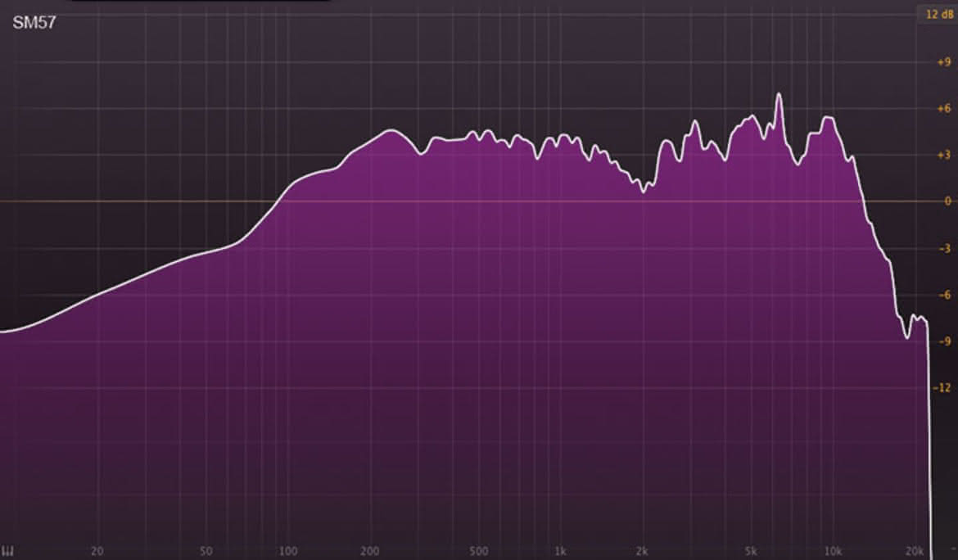Screen dimensions: 958x560
Task: Click the 2k frequency axis label
Action: tap(641, 552)
